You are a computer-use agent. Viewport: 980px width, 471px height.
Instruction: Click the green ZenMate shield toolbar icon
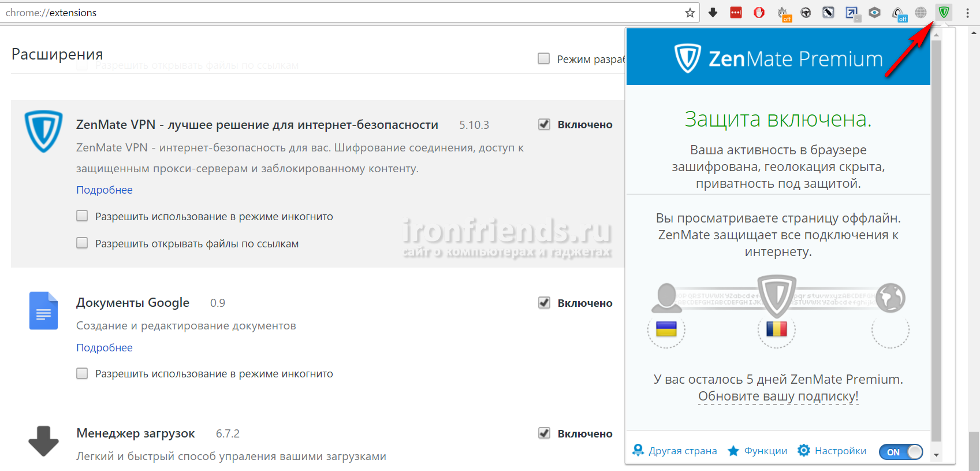click(944, 13)
